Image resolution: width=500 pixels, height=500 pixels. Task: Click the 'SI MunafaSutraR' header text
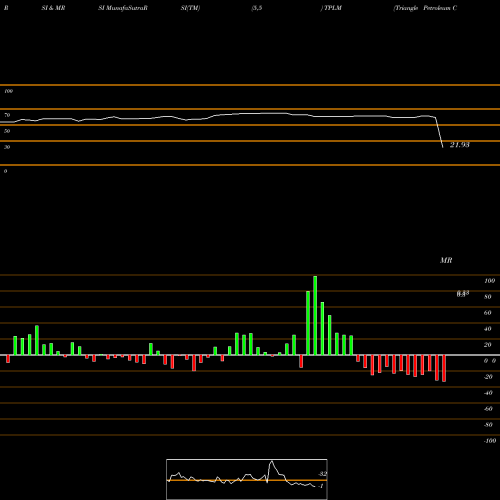click(123, 8)
